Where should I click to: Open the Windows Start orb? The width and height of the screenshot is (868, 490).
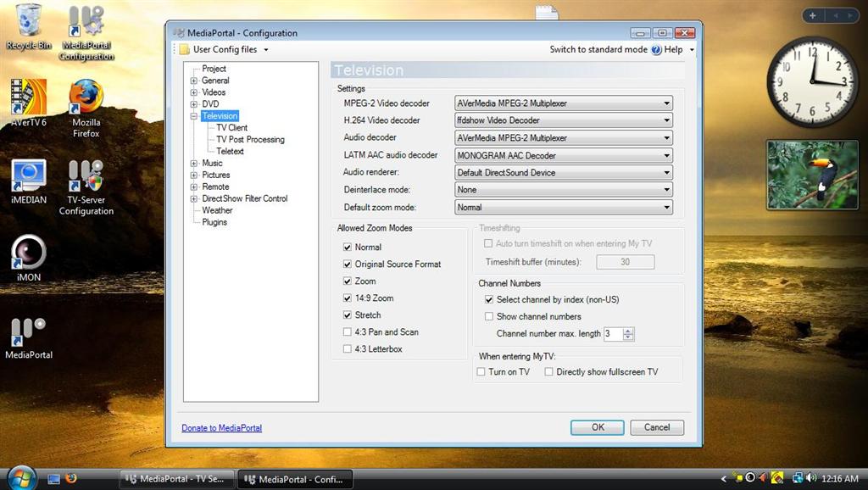pyautogui.click(x=21, y=478)
